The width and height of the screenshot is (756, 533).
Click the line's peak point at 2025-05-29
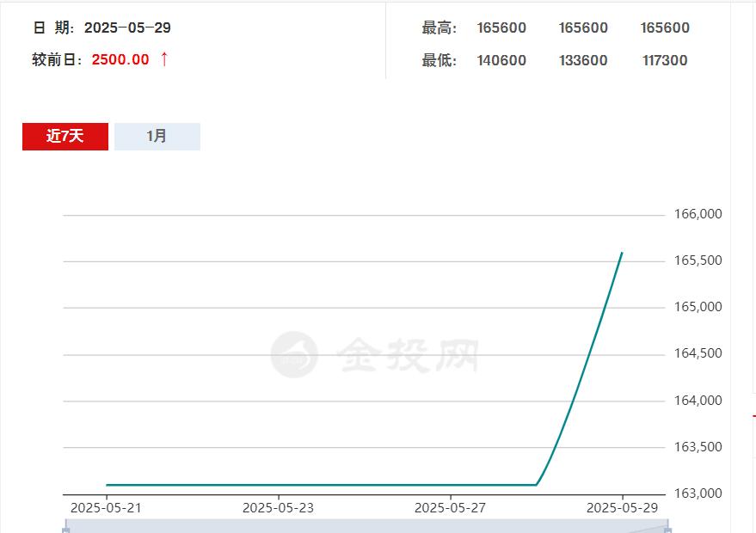[622, 253]
